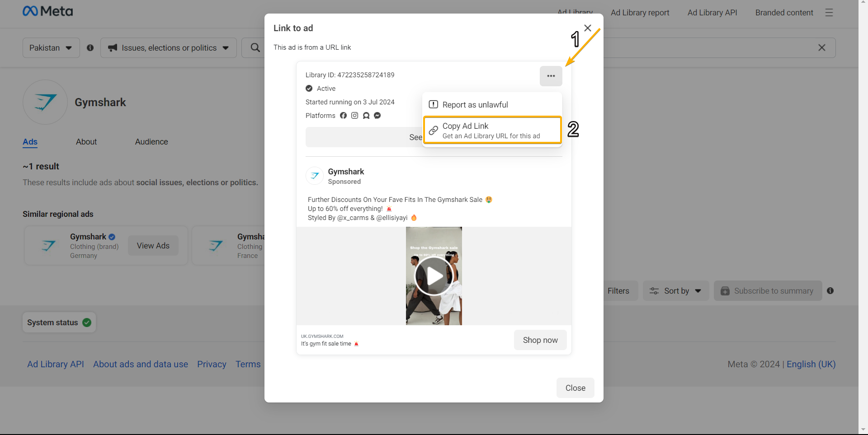Click the info icon beside Pakistan dropdown
Viewport: 868px width, 435px height.
pyautogui.click(x=90, y=48)
